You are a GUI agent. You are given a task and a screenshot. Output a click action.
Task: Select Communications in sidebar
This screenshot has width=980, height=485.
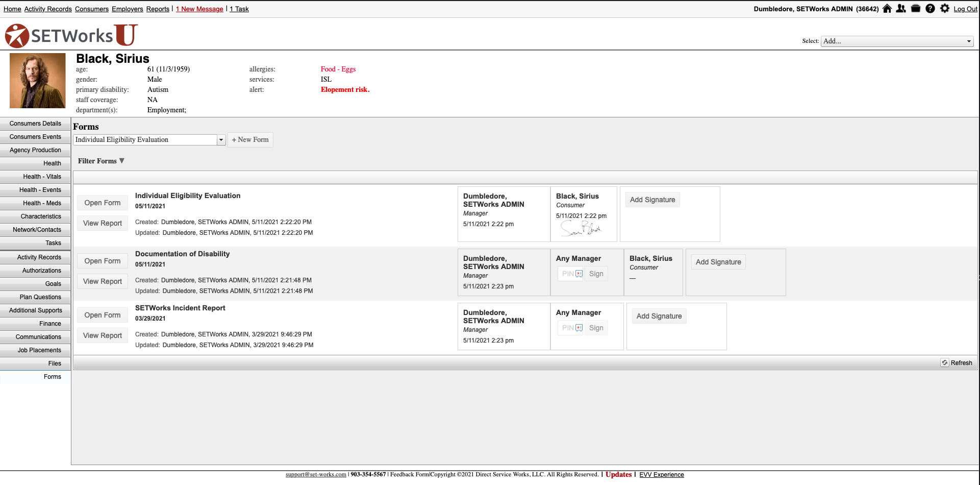click(35, 337)
